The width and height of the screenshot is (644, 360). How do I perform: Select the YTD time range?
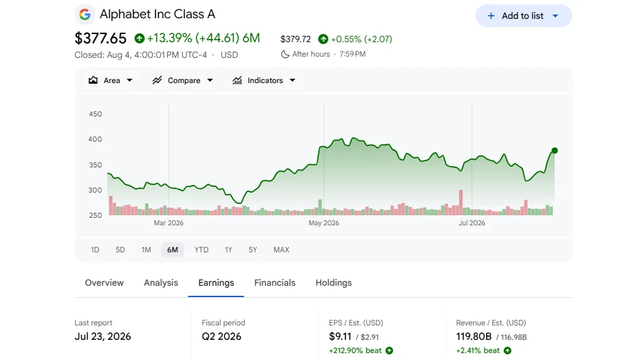(201, 250)
